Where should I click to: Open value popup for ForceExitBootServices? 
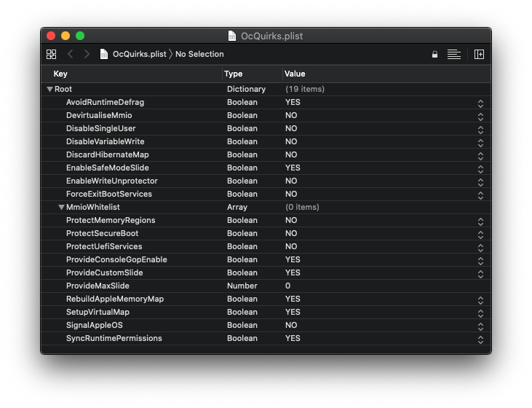click(480, 195)
